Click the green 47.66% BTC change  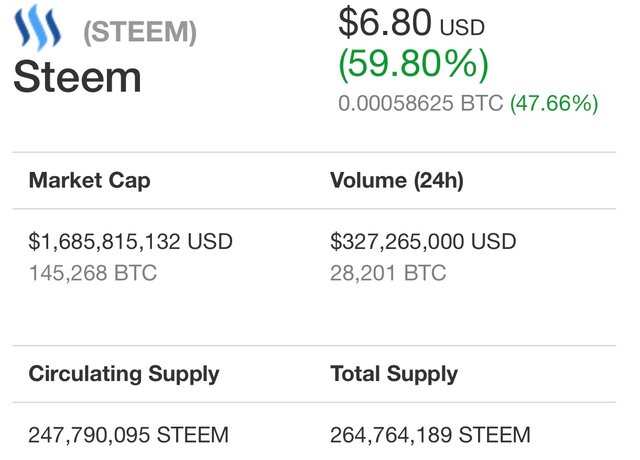pos(554,103)
